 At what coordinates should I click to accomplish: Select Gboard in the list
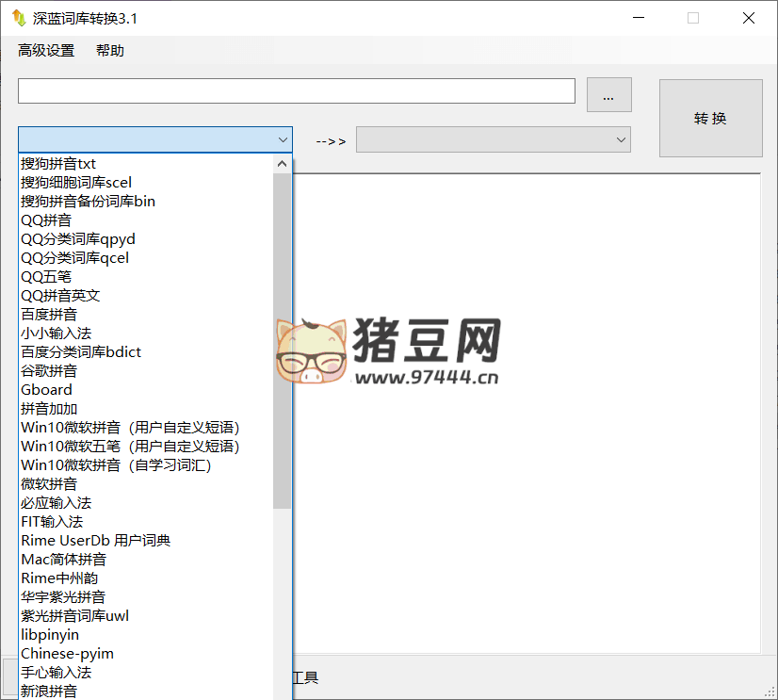click(146, 390)
